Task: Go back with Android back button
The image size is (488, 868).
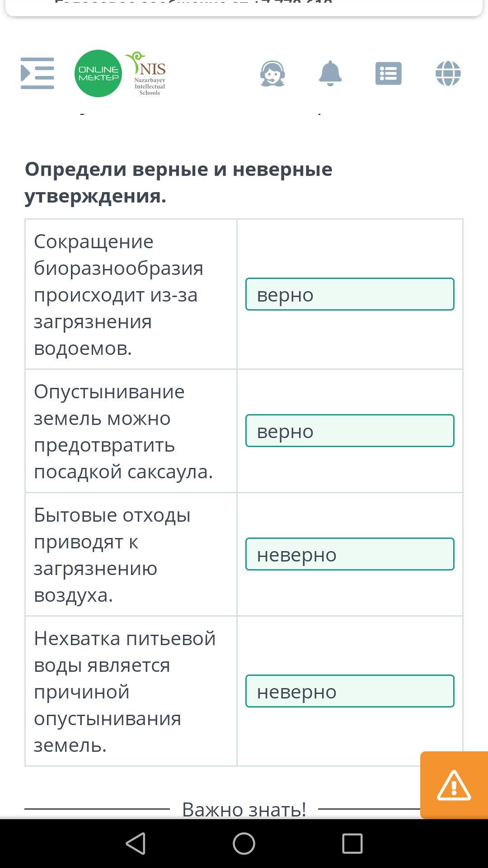Action: (x=136, y=844)
